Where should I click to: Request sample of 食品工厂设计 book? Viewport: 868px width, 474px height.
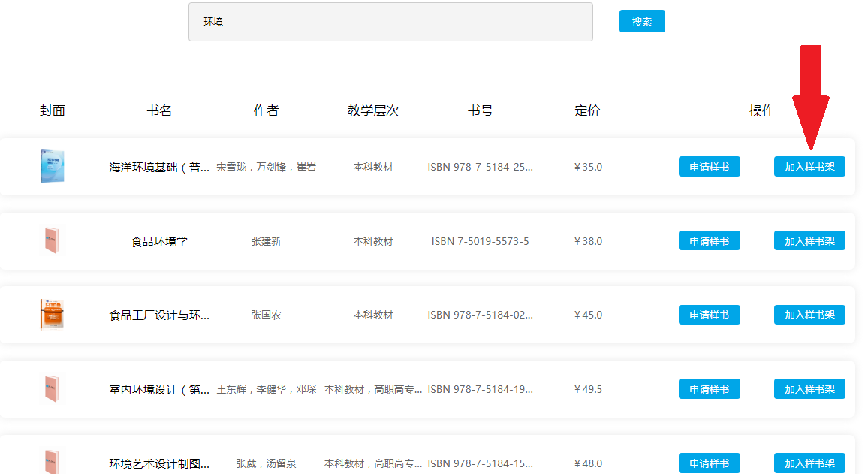709,315
